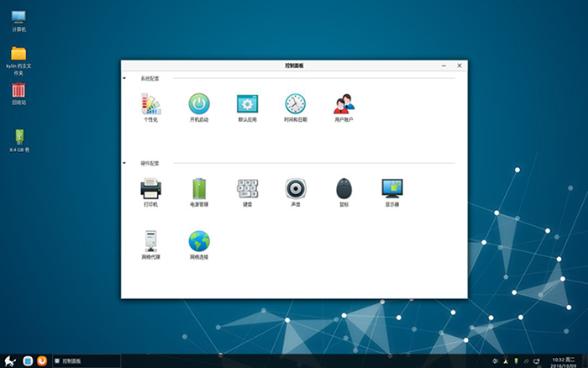588x368 pixels.
Task: Click the Kylin start menu button
Action: tap(10, 360)
